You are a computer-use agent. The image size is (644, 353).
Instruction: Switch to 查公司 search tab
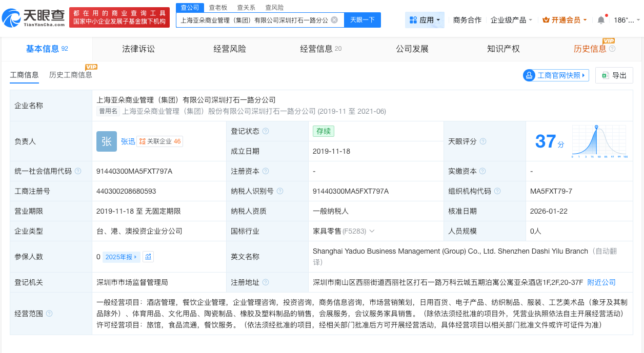coord(190,7)
